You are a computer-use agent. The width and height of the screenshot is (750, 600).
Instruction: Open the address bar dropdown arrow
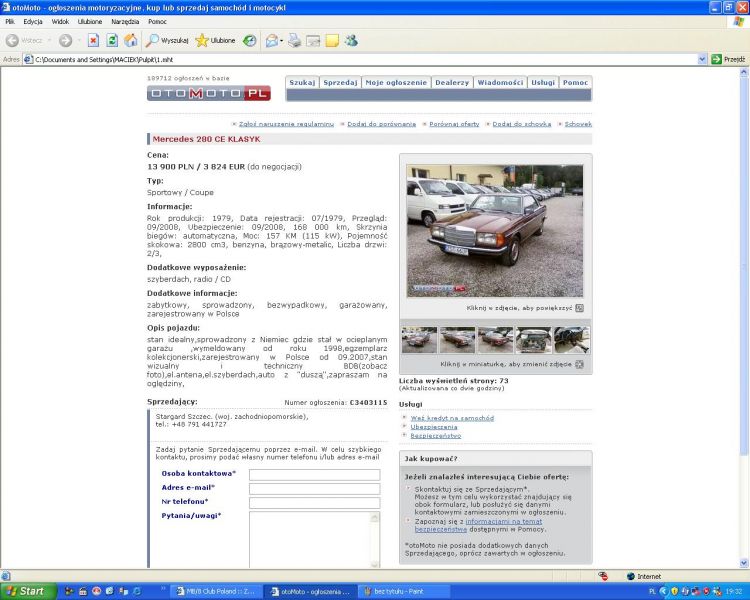tap(702, 59)
